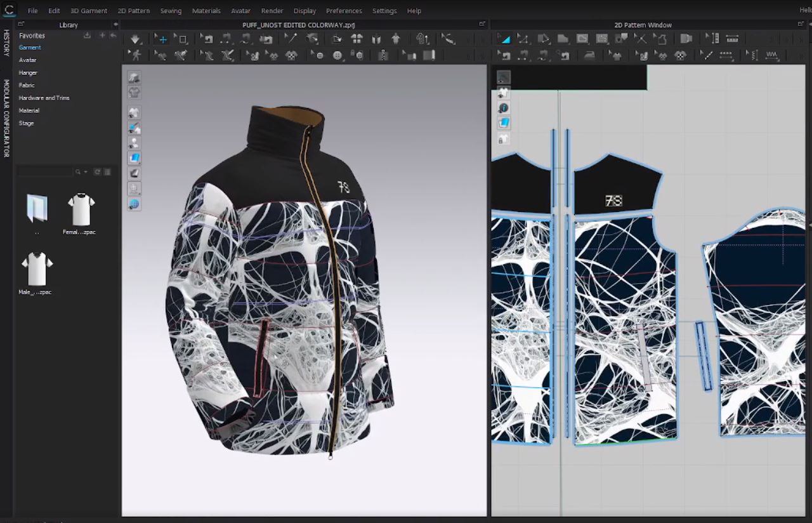Click the Topstitch zigzag icon in 2D toolbar
Viewport: 812px width, 523px height.
click(772, 55)
